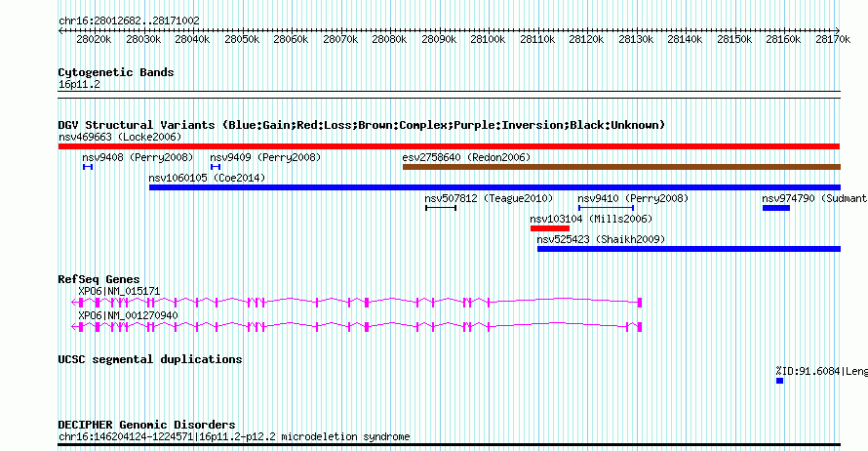Click the nsv9408 (Perry2008) variant marker
The height and width of the screenshot is (451, 868).
[x=88, y=167]
